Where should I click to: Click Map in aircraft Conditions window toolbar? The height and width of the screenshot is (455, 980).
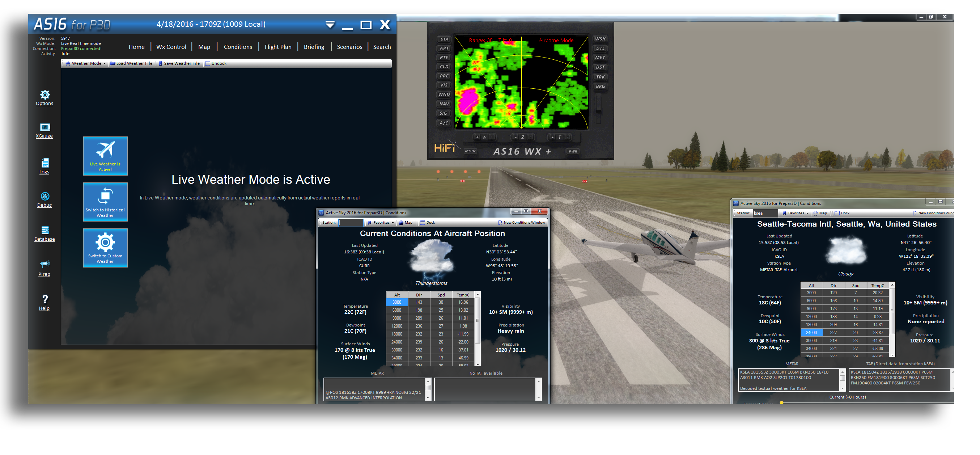[405, 223]
